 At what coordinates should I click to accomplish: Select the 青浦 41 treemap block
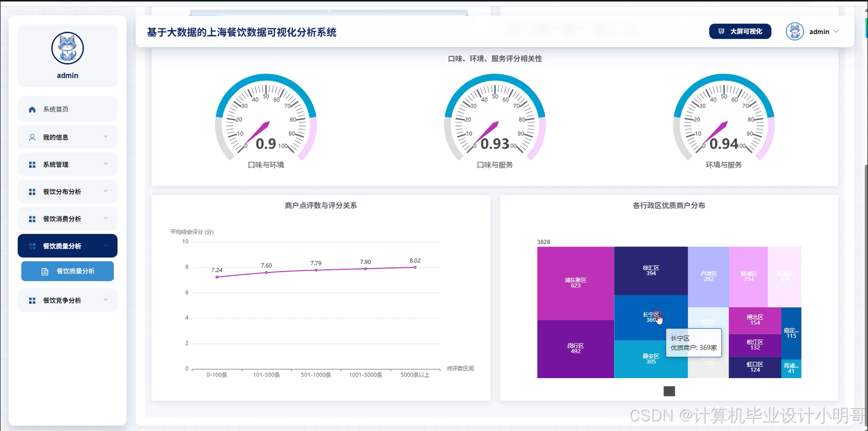[x=791, y=369]
